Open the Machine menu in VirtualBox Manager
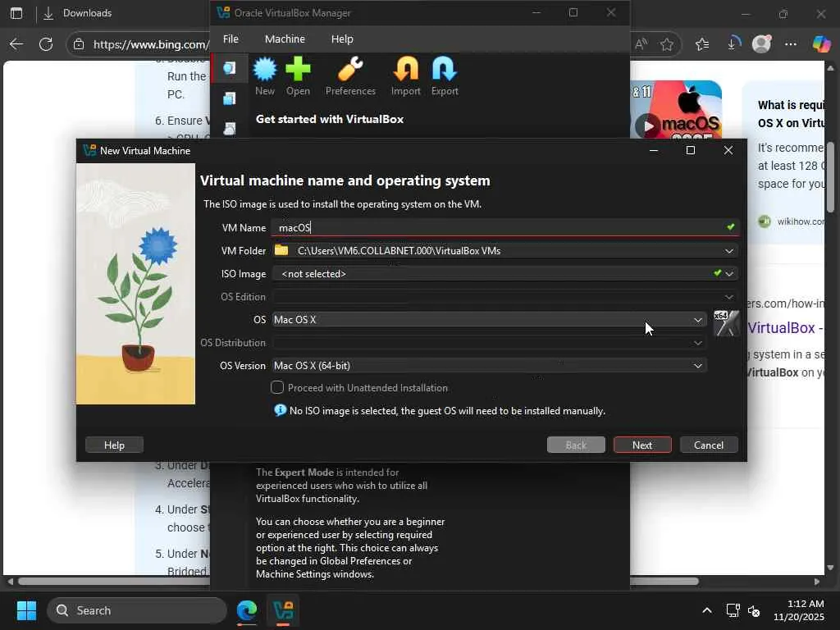 point(285,39)
